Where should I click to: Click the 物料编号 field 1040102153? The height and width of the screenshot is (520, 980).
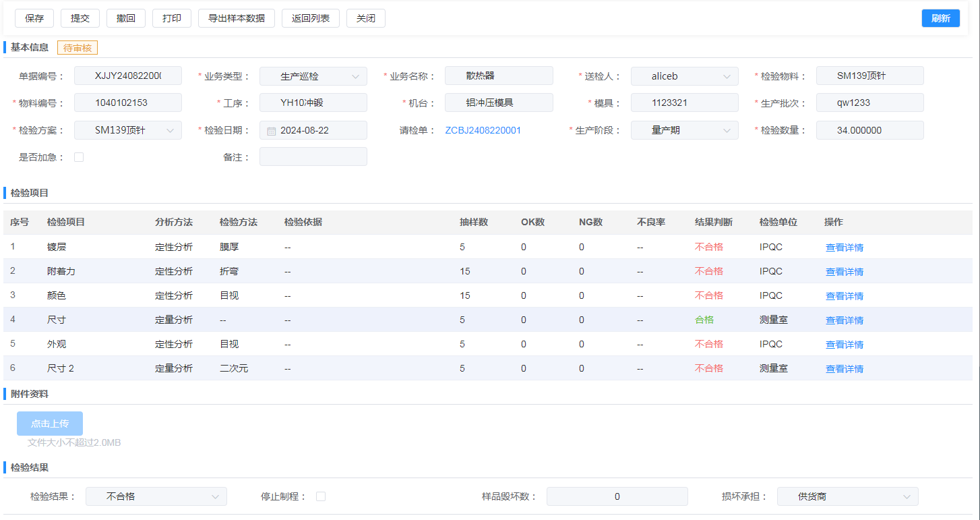[x=128, y=103]
